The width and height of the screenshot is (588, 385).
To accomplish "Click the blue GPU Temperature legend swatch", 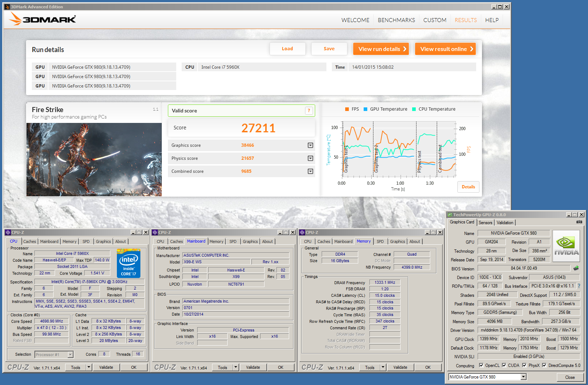I will [x=365, y=109].
